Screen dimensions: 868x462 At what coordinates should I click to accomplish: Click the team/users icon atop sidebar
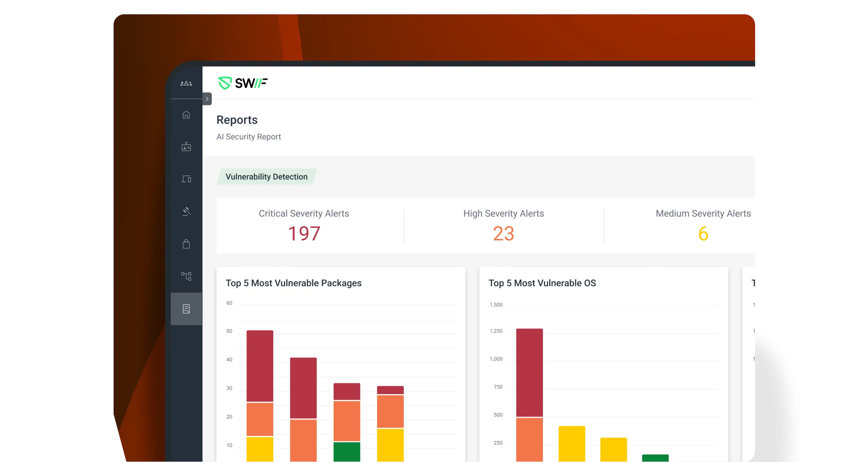click(186, 83)
